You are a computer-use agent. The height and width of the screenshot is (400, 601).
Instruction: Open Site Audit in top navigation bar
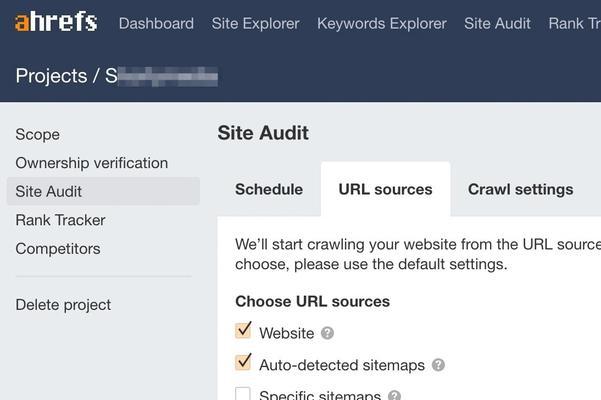point(497,23)
